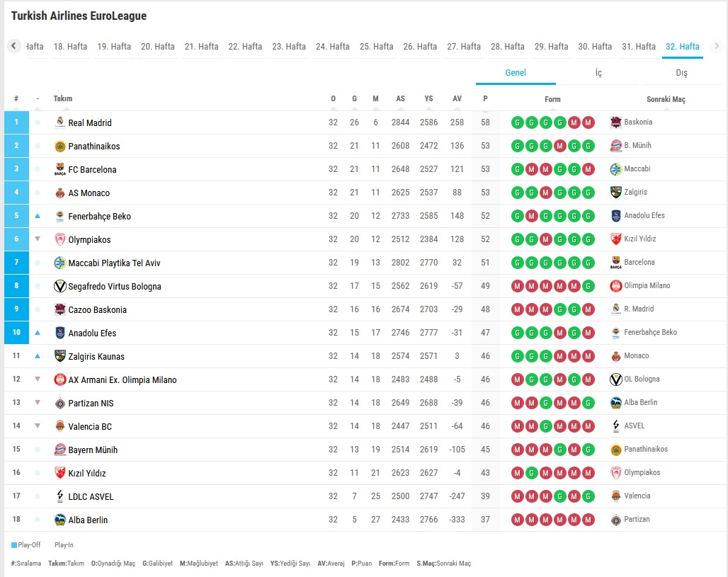
Task: Click the Maccabi Playtika Tel Aviv logo
Action: click(60, 263)
